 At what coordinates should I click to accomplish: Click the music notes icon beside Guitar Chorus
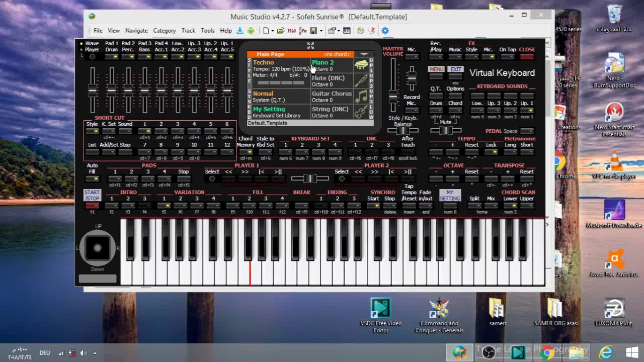(x=361, y=96)
